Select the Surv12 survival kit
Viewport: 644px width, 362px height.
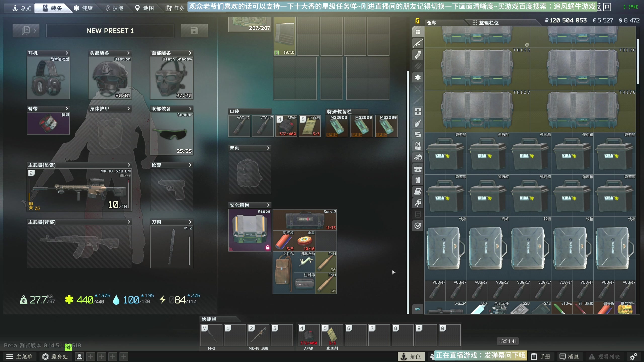[305, 219]
